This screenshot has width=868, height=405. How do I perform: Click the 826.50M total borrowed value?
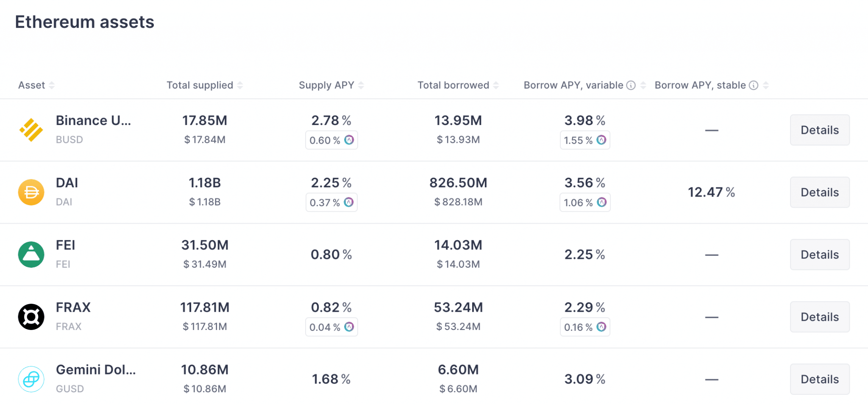[458, 183]
